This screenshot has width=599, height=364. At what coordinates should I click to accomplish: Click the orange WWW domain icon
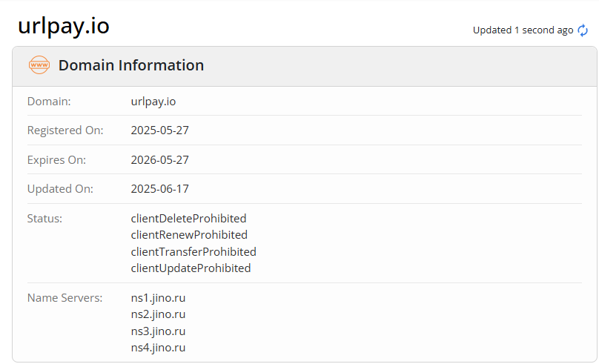coord(39,65)
